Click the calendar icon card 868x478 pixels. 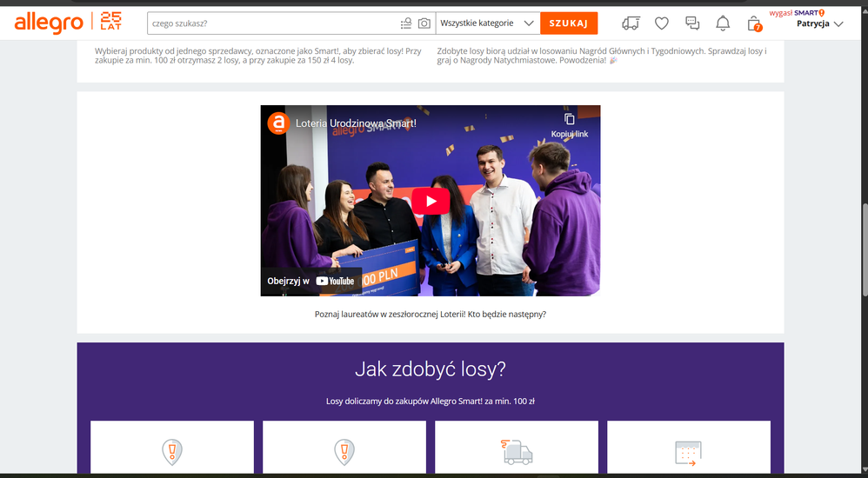[x=688, y=453]
